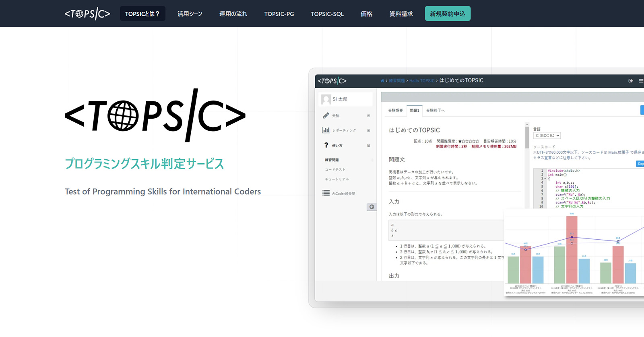Click the logout icon in the app header
Screen dimensions: 644x337
[631, 81]
